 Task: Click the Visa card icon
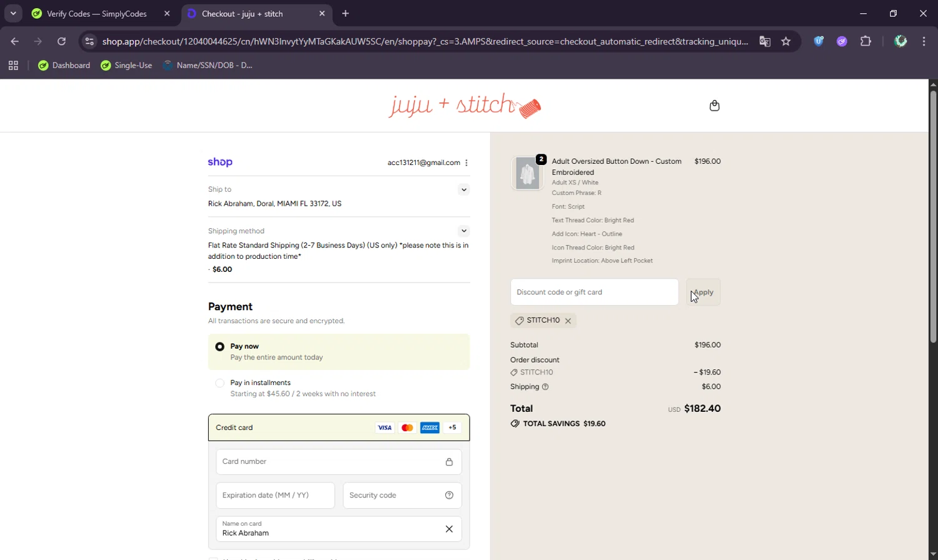pos(385,427)
